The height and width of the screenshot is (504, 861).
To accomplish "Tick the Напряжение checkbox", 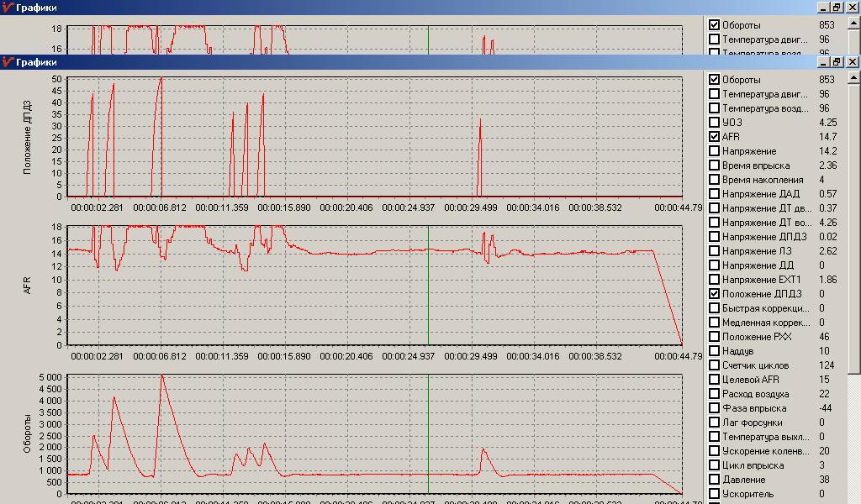I will (x=714, y=151).
